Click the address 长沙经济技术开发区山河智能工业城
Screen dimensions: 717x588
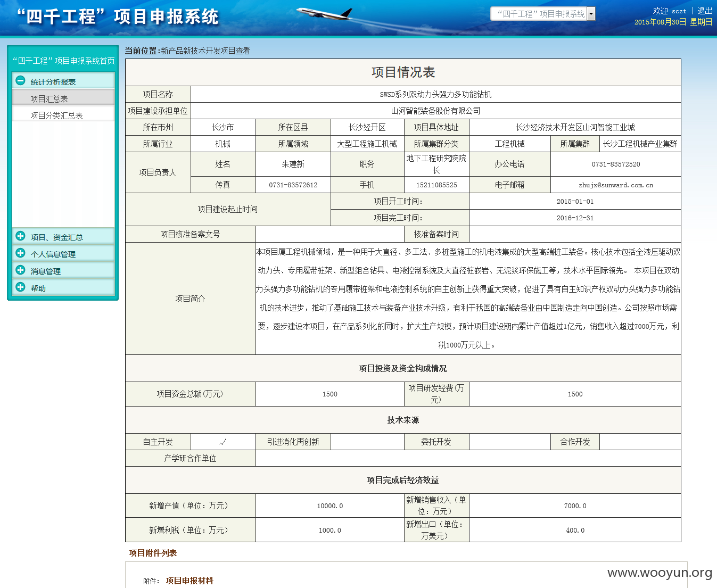coord(575,127)
